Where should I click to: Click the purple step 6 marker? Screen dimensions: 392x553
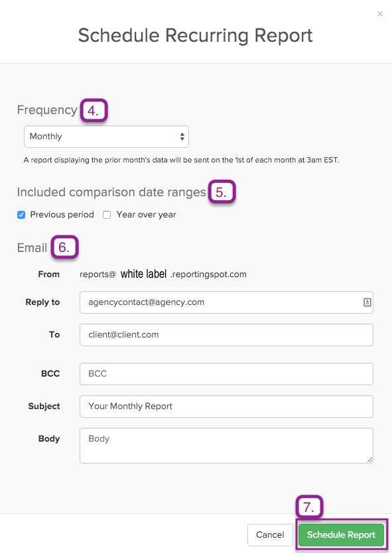64,247
